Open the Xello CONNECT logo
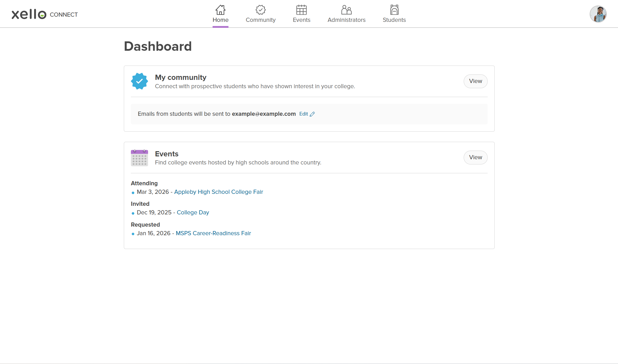Image resolution: width=618 pixels, height=364 pixels. (44, 14)
